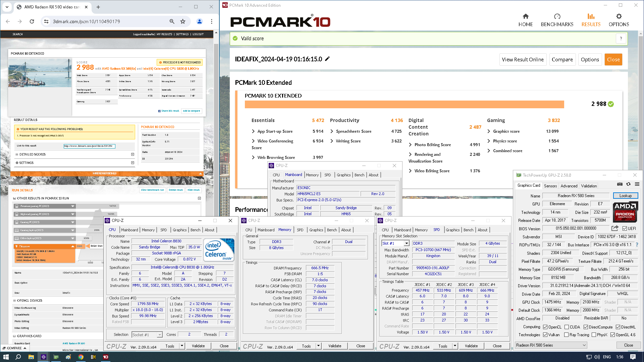Toggle the Vulkan checkbox in GPU-Z
The height and width of the screenshot is (362, 644).
tap(545, 335)
